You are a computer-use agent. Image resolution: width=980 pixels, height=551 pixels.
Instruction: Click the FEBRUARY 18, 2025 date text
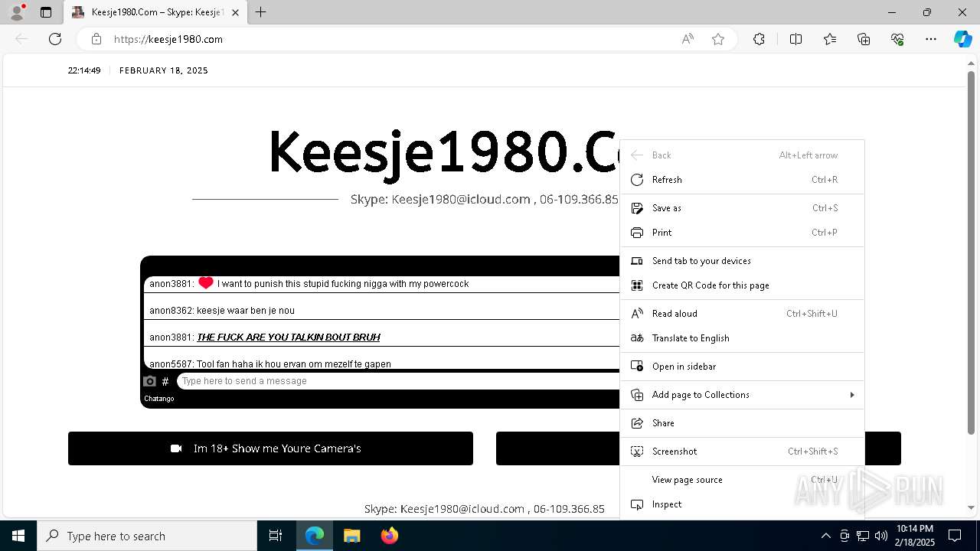(x=164, y=70)
